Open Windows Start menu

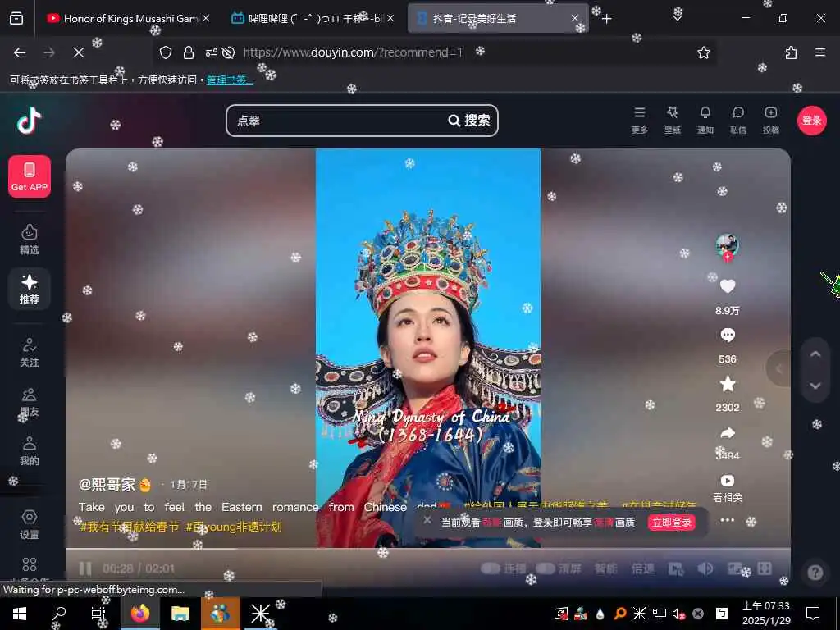coord(20,614)
